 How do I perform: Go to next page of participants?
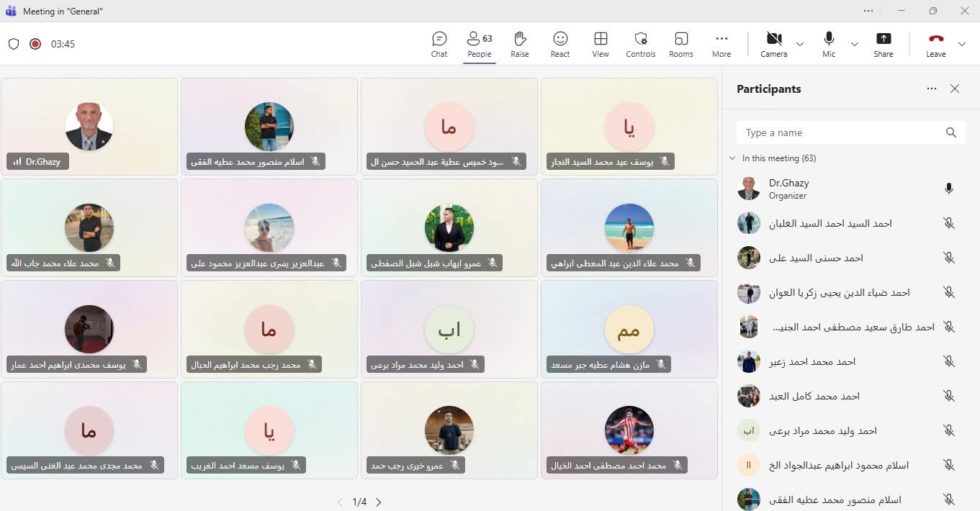379,502
